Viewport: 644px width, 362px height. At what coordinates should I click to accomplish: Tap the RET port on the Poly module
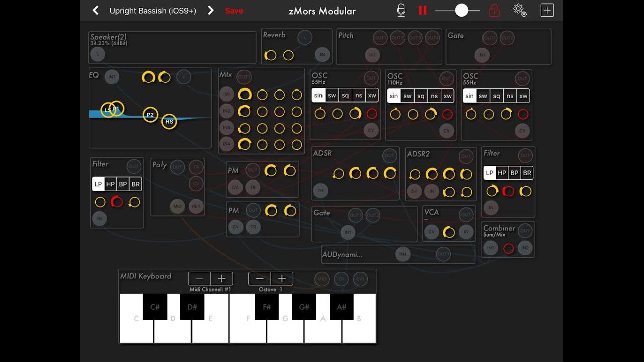pos(196,206)
